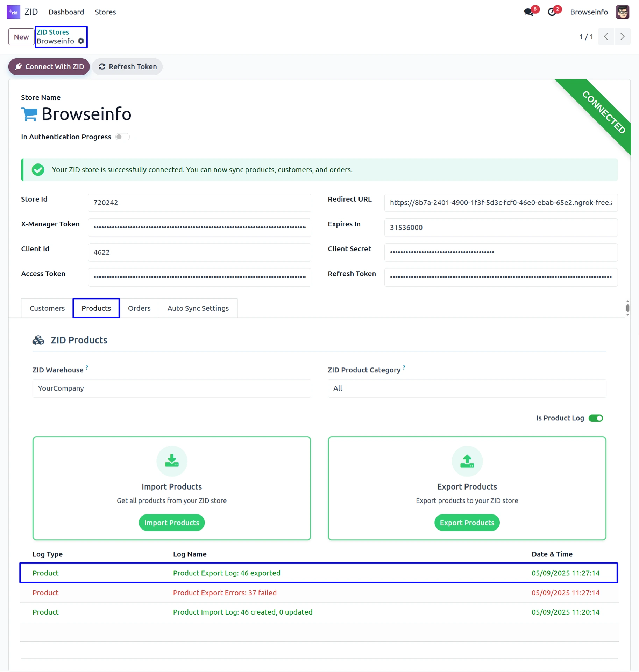Toggle In Authentication Progress switch
This screenshot has width=639, height=672.
122,137
